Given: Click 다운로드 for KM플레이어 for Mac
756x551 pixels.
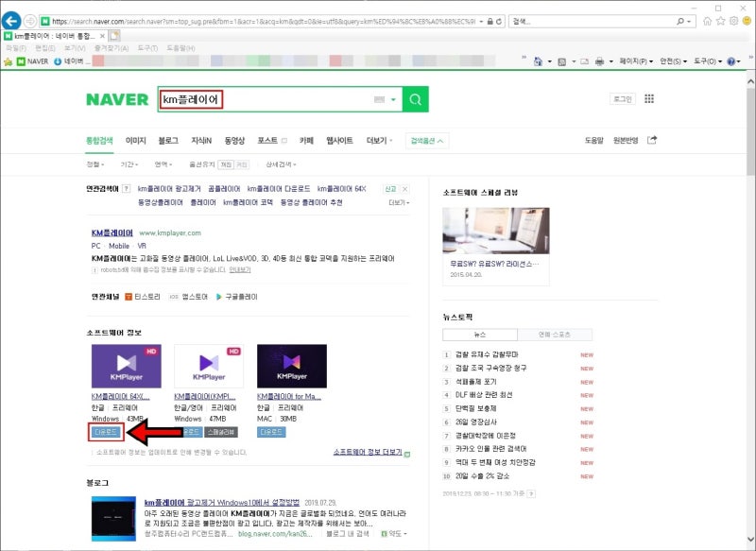Looking at the screenshot, I should point(271,432).
